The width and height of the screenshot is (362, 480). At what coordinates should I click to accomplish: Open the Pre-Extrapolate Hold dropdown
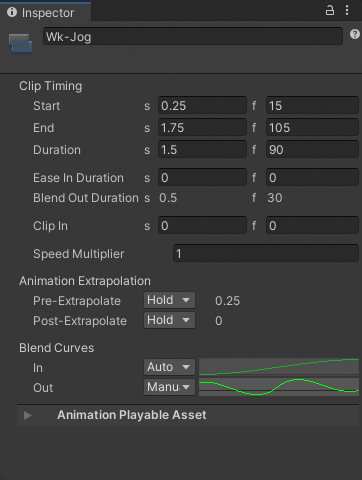(169, 300)
